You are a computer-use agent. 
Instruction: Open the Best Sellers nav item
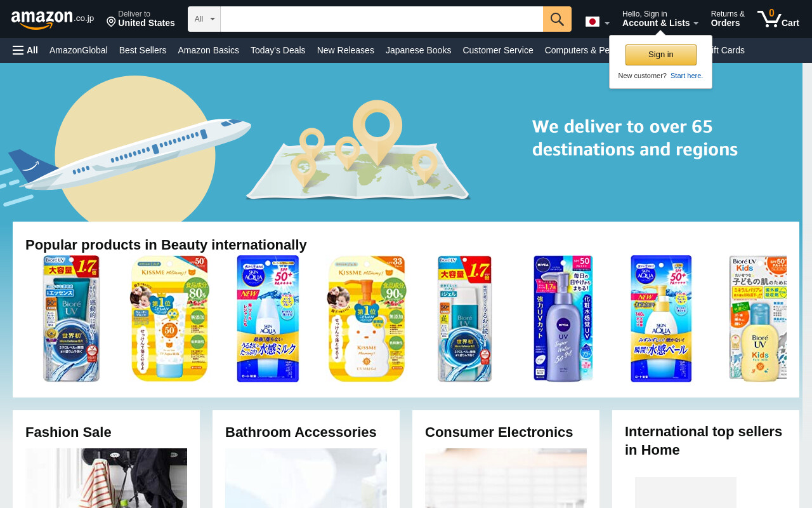point(143,50)
